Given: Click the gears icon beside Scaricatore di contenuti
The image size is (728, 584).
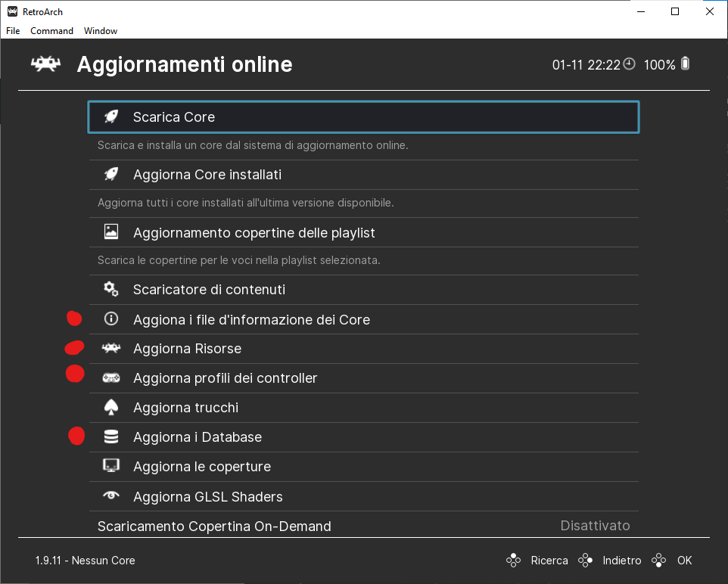Looking at the screenshot, I should (x=111, y=289).
